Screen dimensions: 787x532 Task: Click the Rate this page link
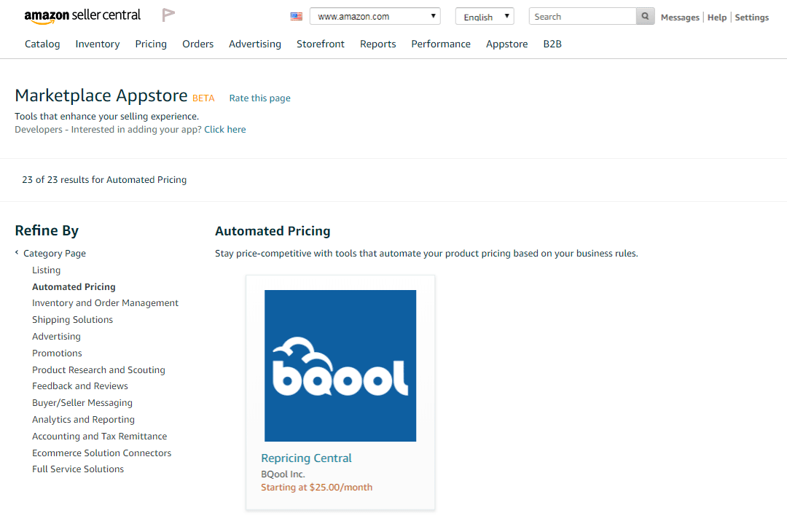pyautogui.click(x=260, y=98)
